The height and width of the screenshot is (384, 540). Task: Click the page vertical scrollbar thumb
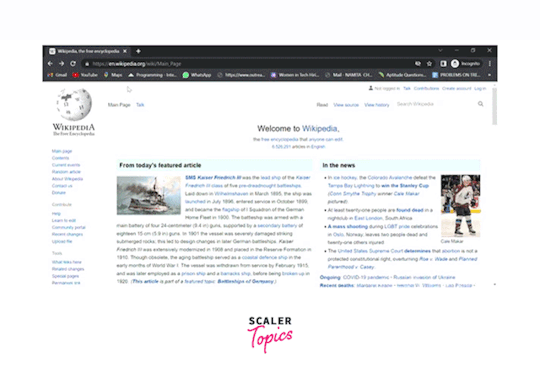coord(495,106)
